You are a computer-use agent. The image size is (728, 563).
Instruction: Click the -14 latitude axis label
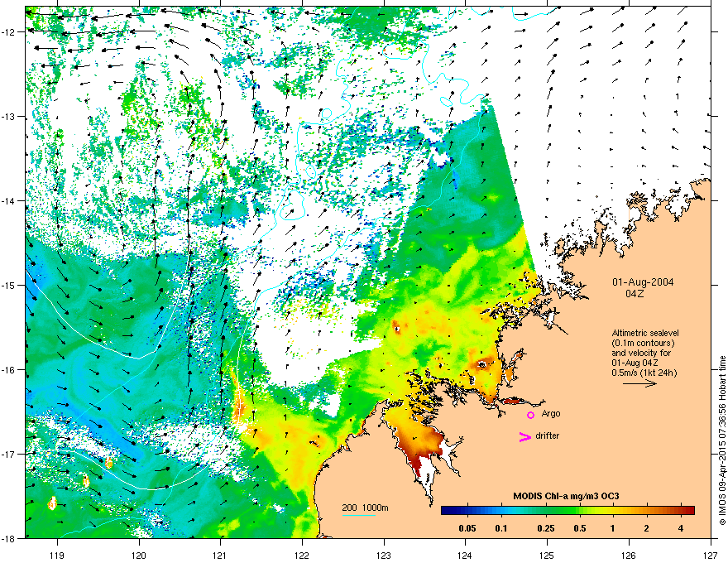click(x=9, y=200)
